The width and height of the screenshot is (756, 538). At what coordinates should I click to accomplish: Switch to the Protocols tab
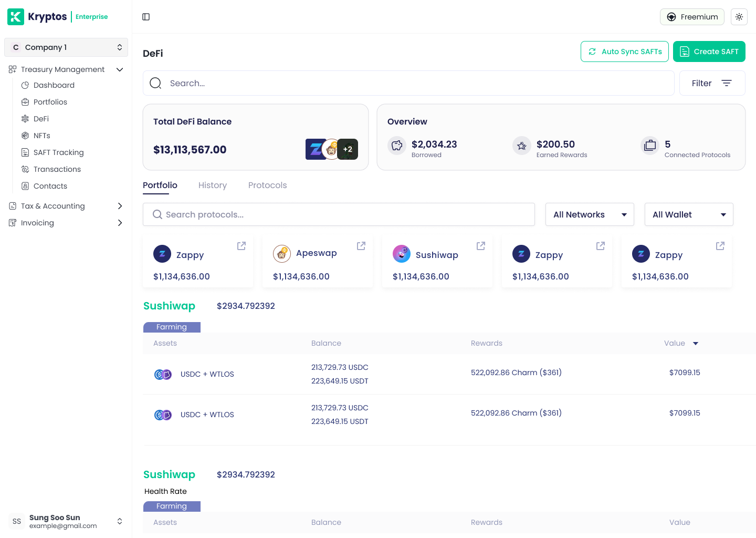pyautogui.click(x=268, y=185)
